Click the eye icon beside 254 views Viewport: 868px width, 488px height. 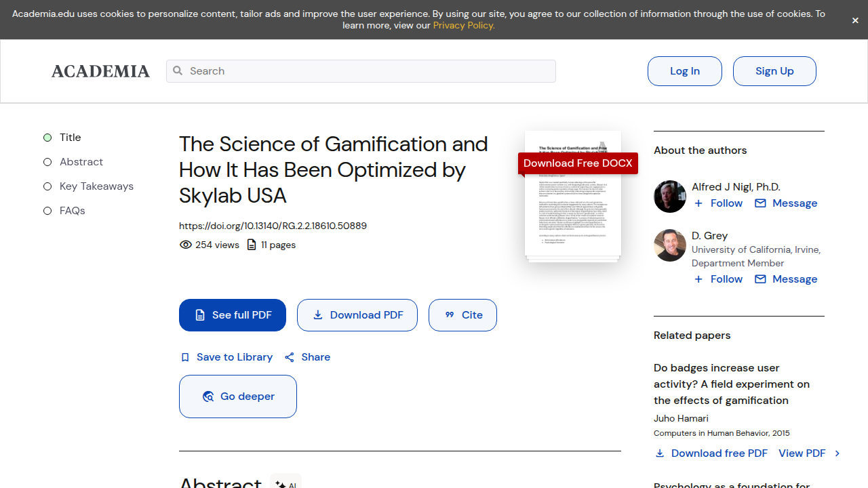pos(186,245)
